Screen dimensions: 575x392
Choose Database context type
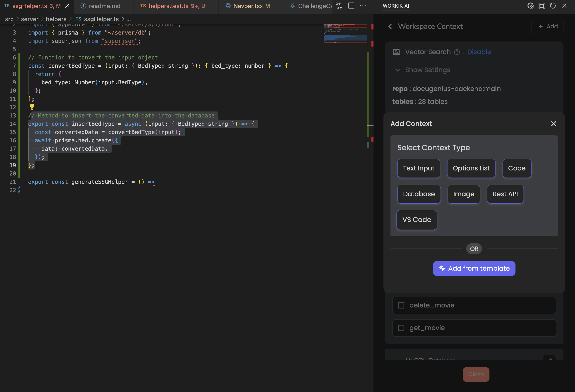pyautogui.click(x=419, y=194)
